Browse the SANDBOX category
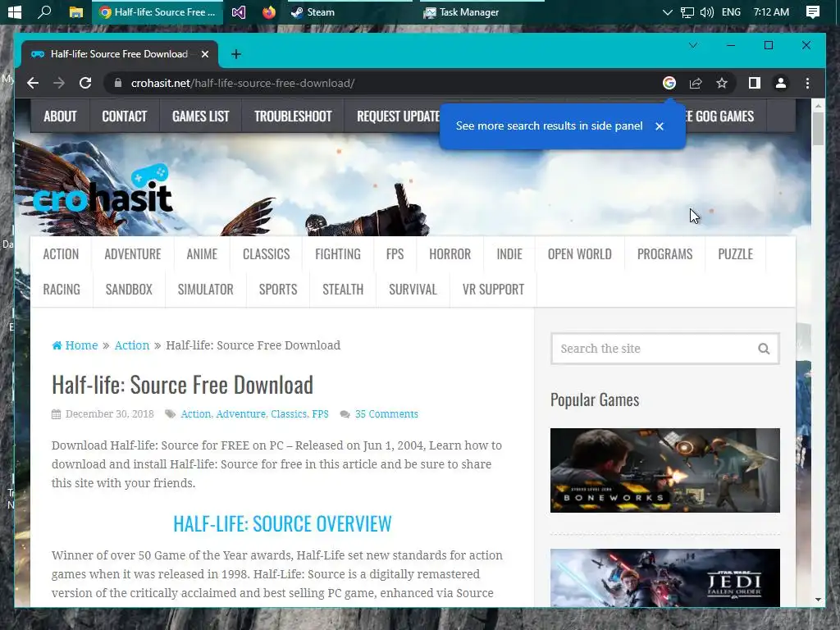The width and height of the screenshot is (840, 630). [x=129, y=290]
